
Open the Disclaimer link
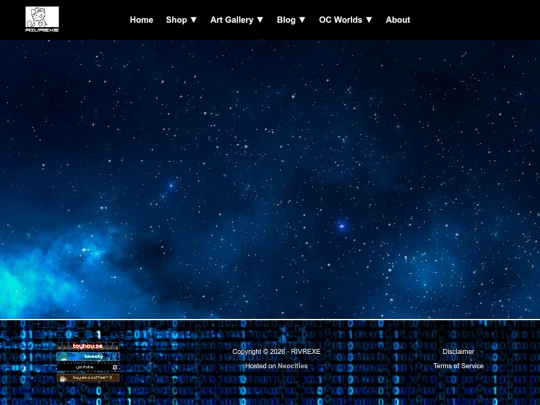(x=458, y=352)
